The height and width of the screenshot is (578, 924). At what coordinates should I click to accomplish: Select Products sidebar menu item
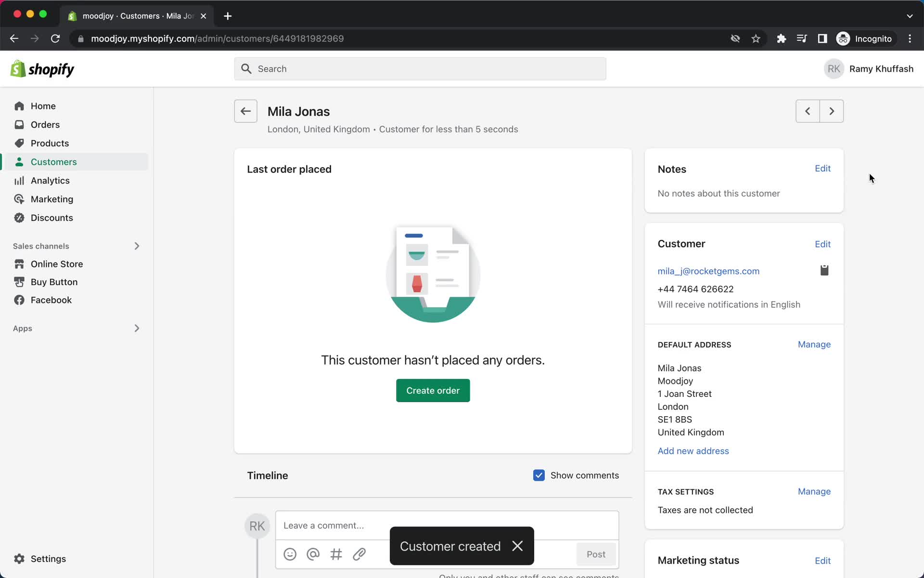[50, 143]
